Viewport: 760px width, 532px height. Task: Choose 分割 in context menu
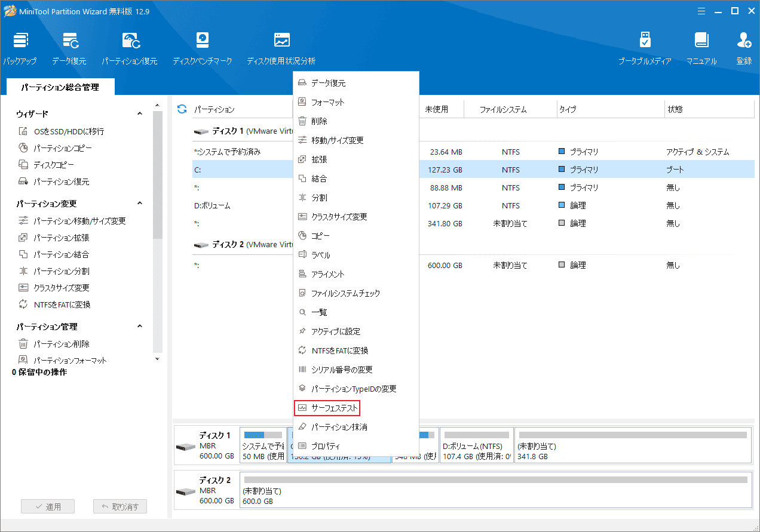[x=356, y=198]
